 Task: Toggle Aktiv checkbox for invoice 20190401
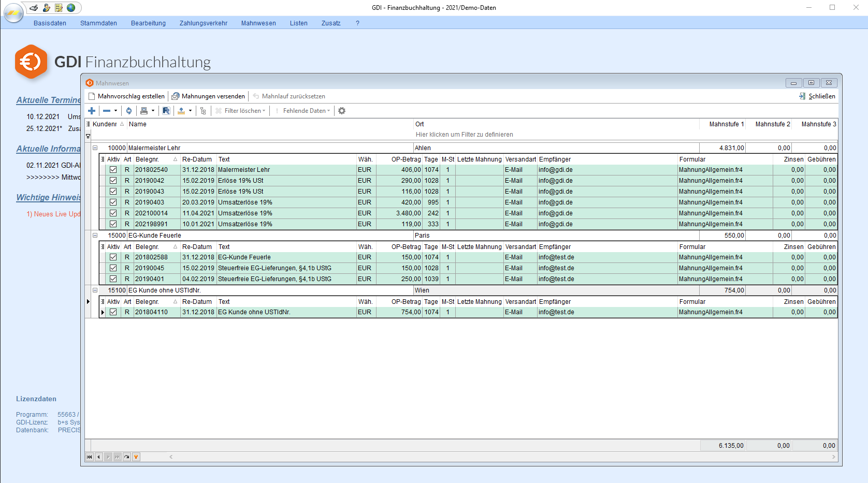[113, 279]
